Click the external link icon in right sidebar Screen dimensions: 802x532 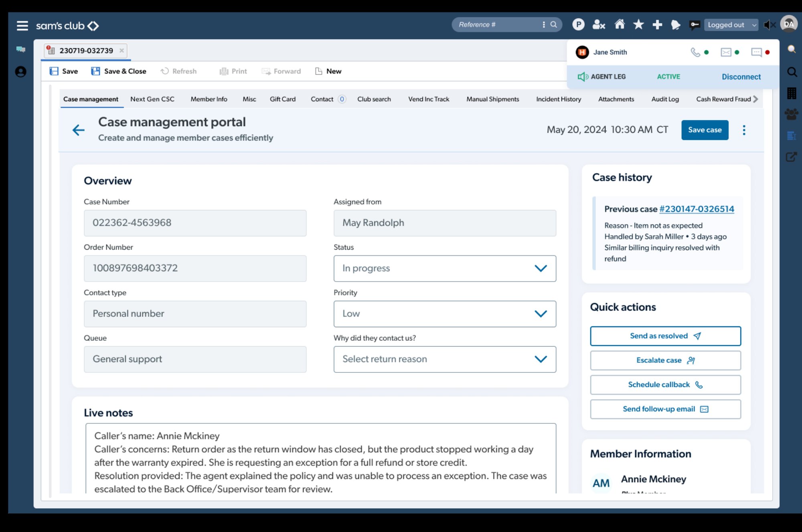(792, 157)
